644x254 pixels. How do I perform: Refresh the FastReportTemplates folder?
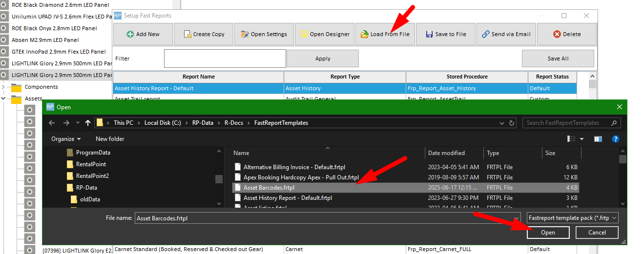[511, 123]
